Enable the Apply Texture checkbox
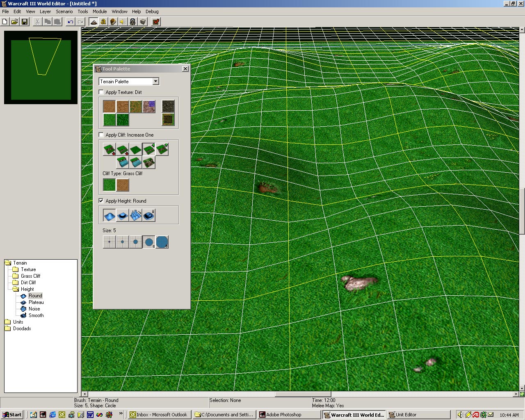The width and height of the screenshot is (525, 420). pos(101,92)
